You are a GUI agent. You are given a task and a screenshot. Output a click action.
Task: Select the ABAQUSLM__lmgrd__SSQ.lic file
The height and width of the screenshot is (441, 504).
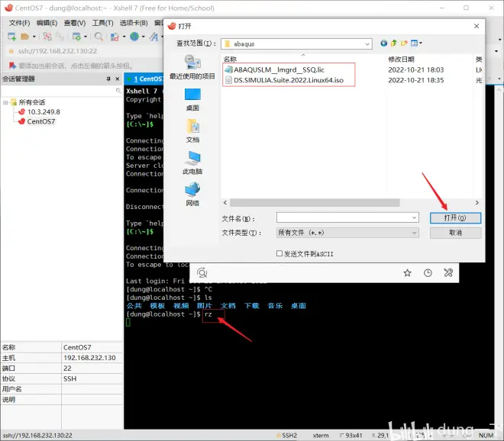(x=279, y=70)
